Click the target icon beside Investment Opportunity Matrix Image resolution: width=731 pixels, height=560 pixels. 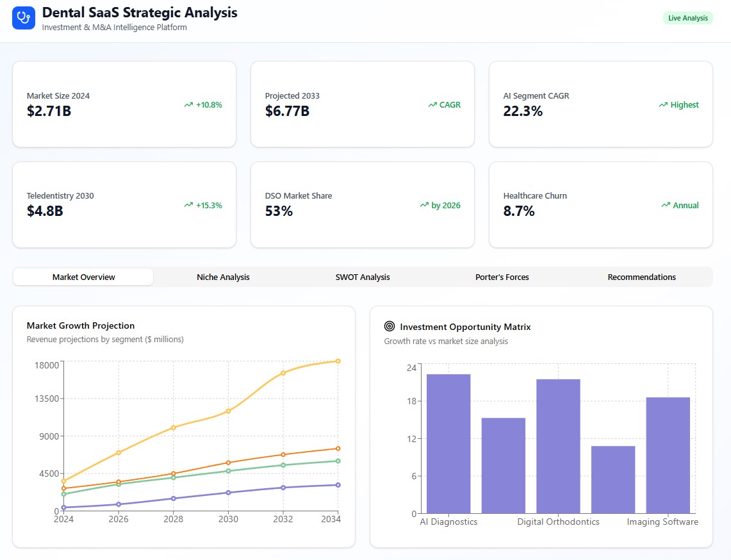390,327
